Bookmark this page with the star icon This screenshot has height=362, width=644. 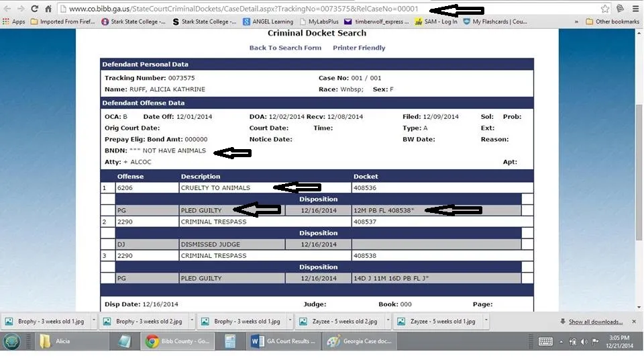604,9
